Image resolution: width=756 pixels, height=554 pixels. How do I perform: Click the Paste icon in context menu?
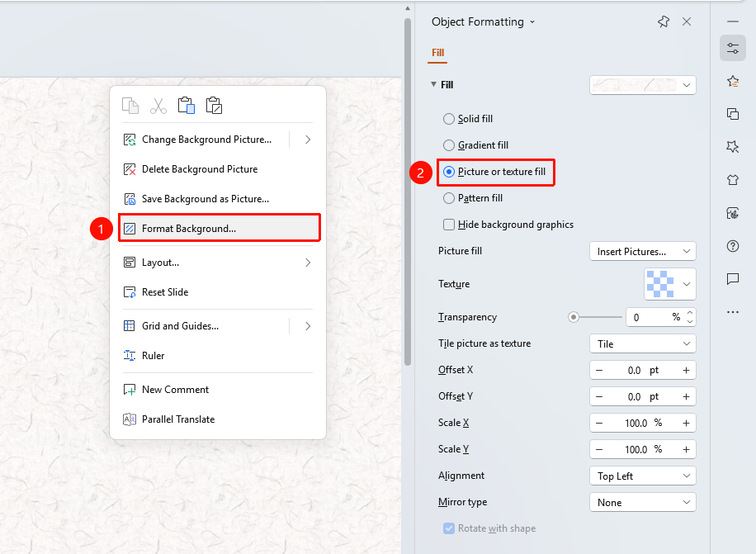186,106
